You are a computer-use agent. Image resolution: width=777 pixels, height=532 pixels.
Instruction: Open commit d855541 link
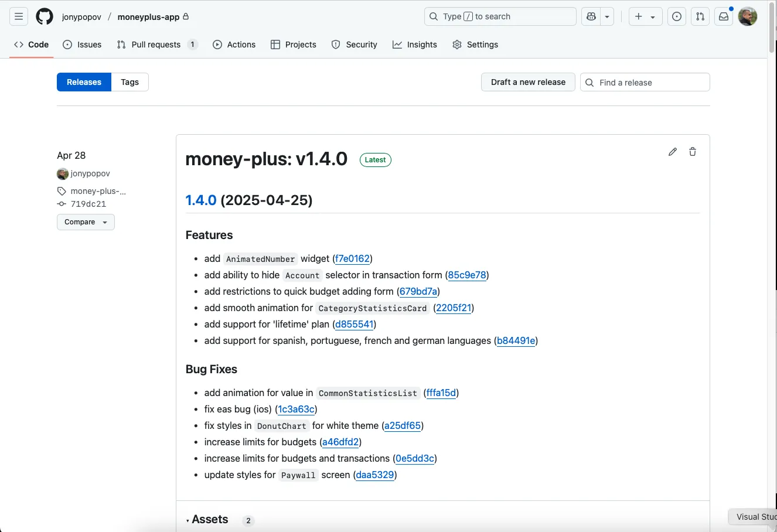pyautogui.click(x=355, y=324)
